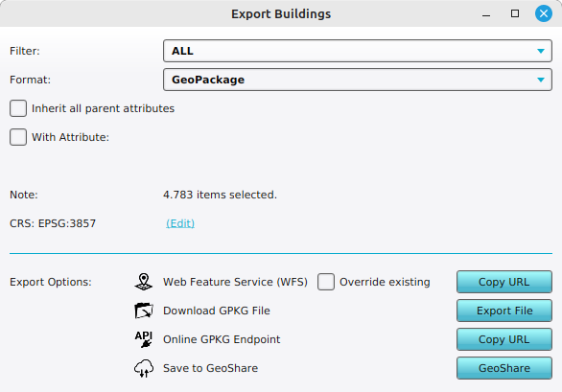Click the Download GPKG File folder icon
562x392 pixels.
(x=144, y=311)
